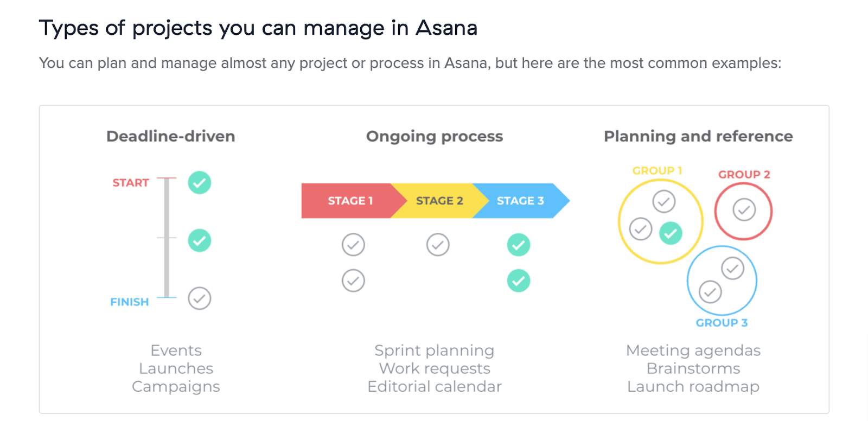Click the red STAGE 1 arrow
The width and height of the screenshot is (868, 440).
point(347,201)
